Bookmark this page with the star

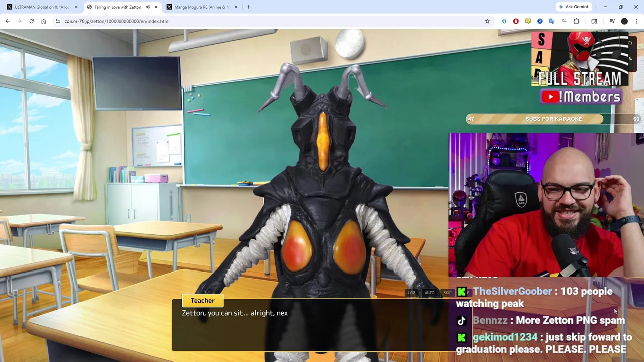coord(487,21)
